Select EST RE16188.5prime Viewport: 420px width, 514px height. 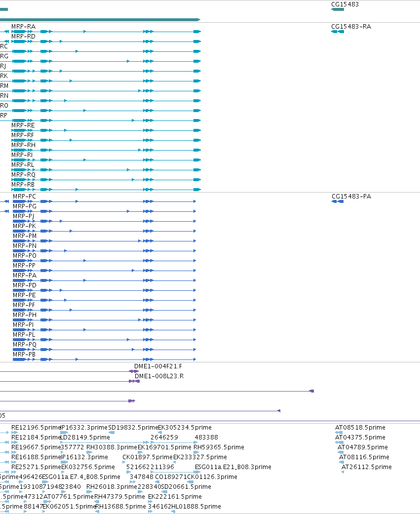coord(36,457)
